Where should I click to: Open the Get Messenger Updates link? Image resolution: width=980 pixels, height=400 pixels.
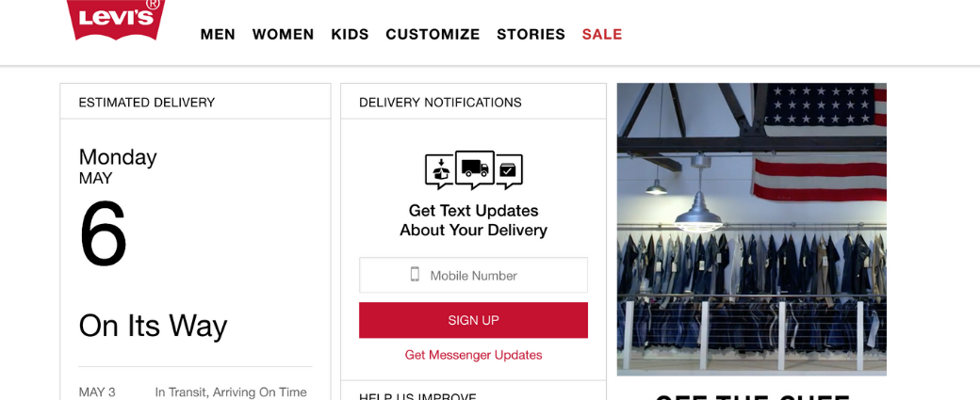pyautogui.click(x=473, y=355)
